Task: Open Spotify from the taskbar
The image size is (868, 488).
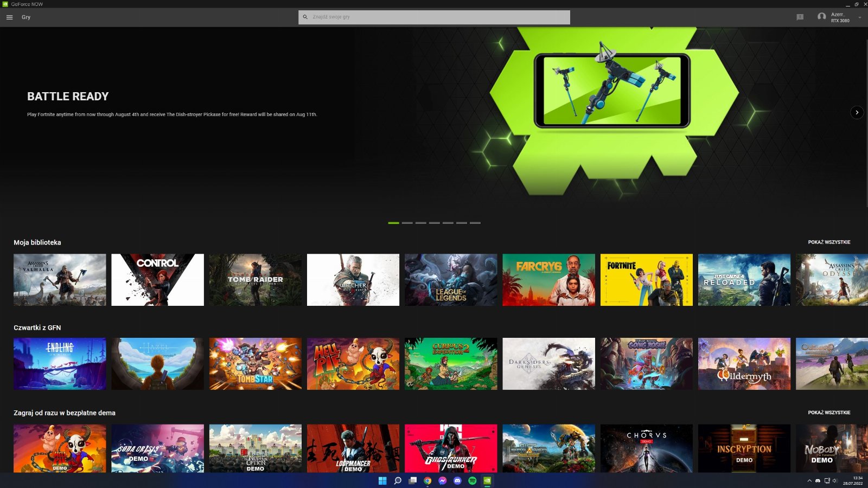Action: 473,480
